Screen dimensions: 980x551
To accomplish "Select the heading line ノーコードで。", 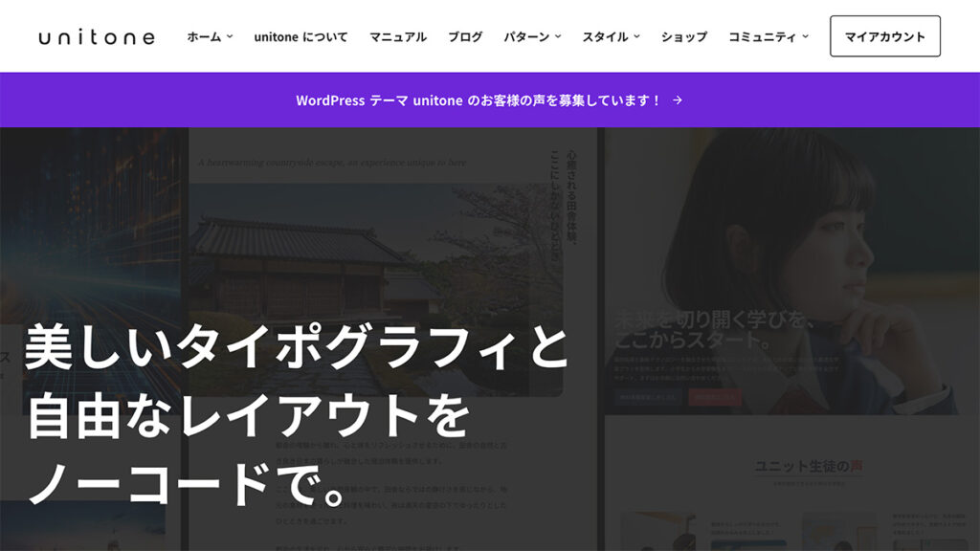I will 187,484.
